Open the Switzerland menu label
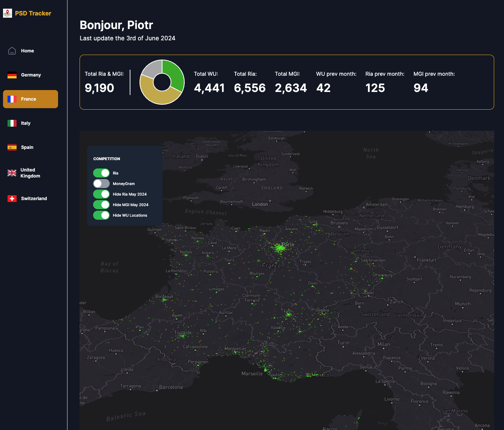This screenshot has height=430, width=504. (34, 199)
